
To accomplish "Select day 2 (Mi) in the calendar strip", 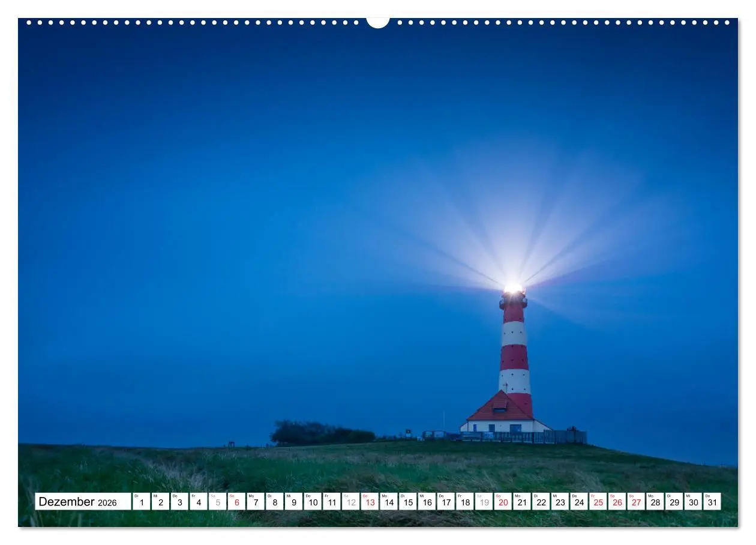I will tap(160, 502).
